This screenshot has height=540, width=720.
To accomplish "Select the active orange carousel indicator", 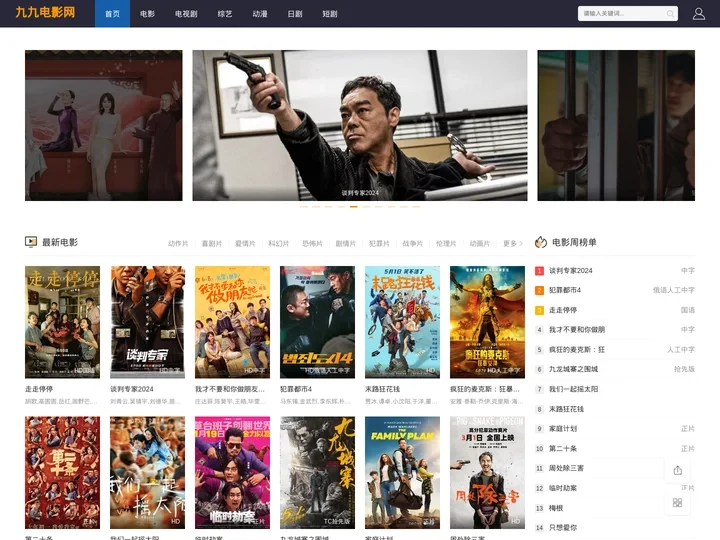I will [354, 207].
